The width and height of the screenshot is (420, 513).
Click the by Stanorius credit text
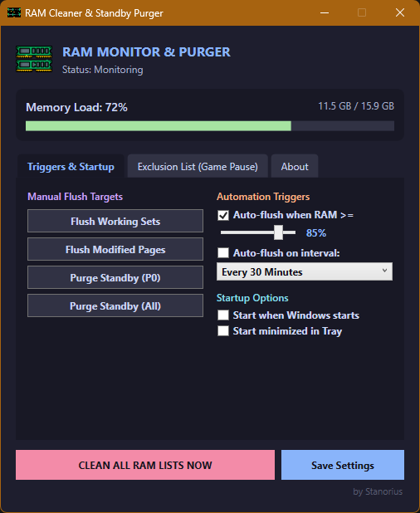coord(378,491)
